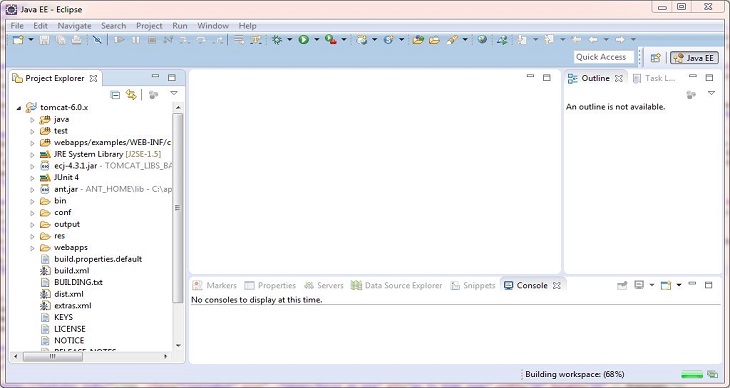This screenshot has width=730, height=388.
Task: Click the Open Perspective icon
Action: click(x=656, y=58)
